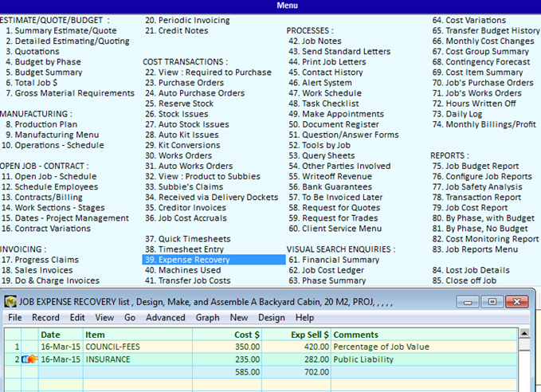Viewport: 541px width, 392px height.
Task: Open 18. Sales Invoices
Action: [37, 270]
